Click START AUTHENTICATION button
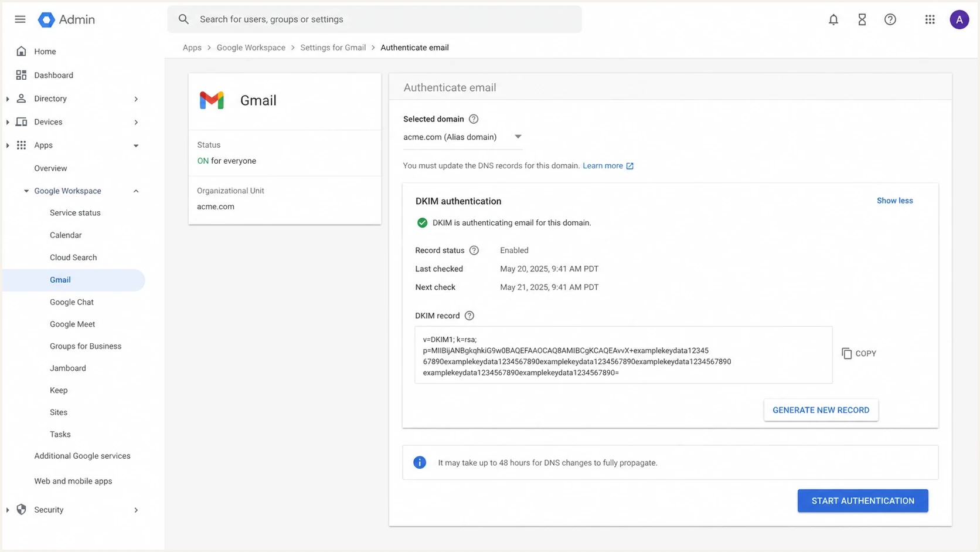The image size is (980, 552). [x=863, y=501]
